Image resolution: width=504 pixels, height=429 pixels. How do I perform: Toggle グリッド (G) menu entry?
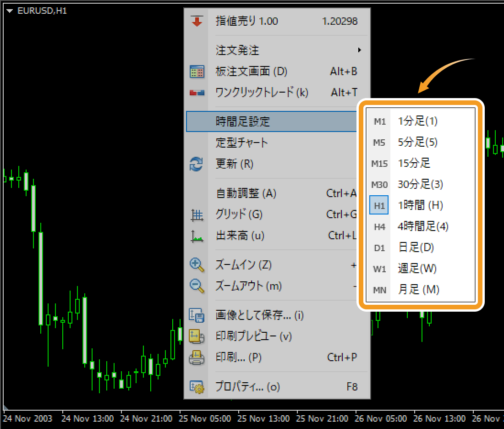272,214
